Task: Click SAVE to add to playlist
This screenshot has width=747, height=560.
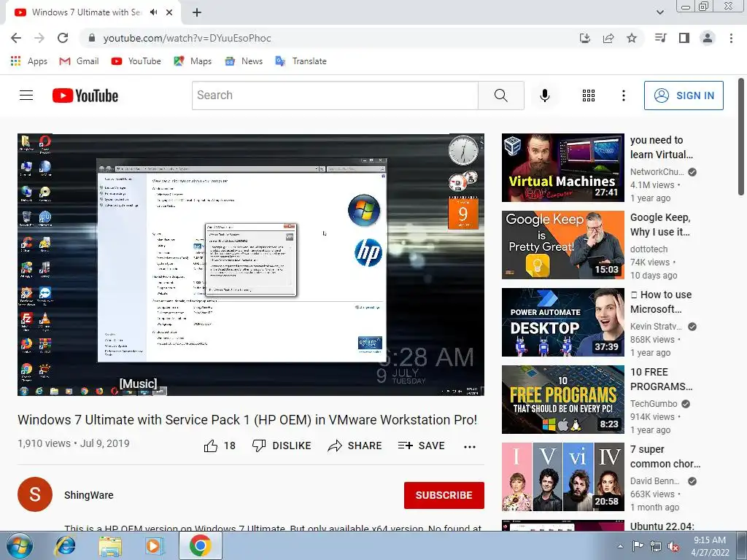Action: [x=421, y=446]
